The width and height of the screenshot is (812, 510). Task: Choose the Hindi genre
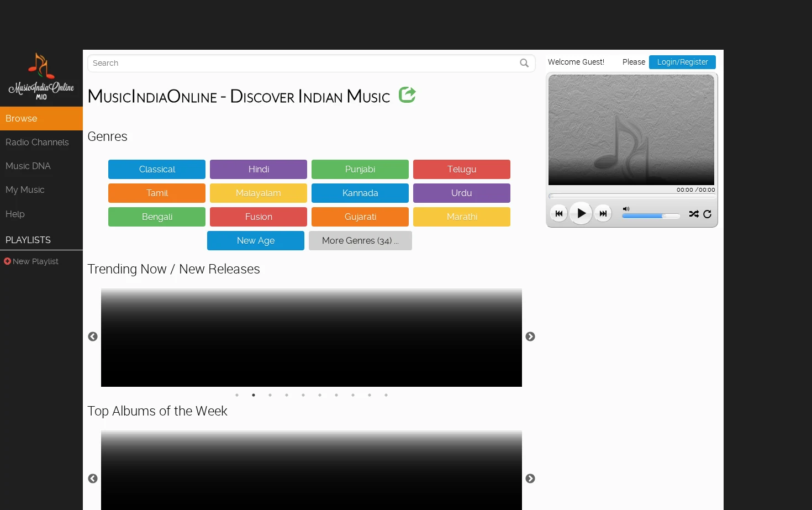259,169
